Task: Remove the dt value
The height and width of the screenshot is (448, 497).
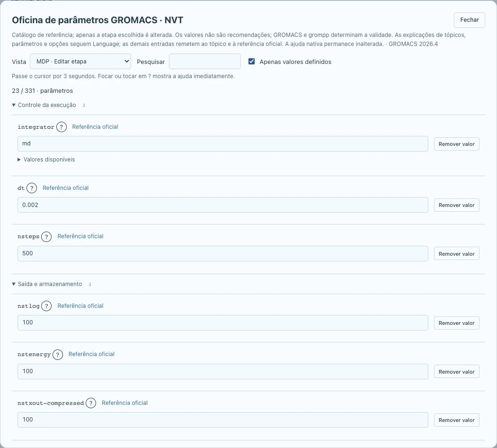Action: (x=456, y=205)
